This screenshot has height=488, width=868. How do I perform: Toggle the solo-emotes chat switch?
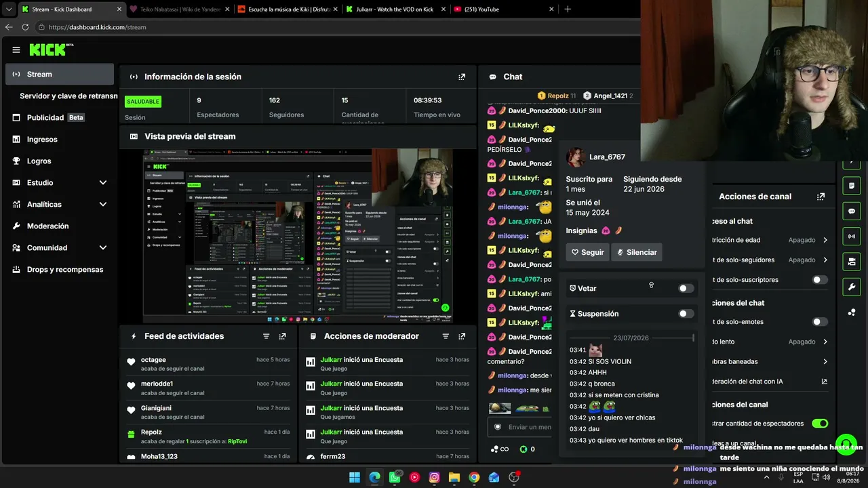[820, 322]
